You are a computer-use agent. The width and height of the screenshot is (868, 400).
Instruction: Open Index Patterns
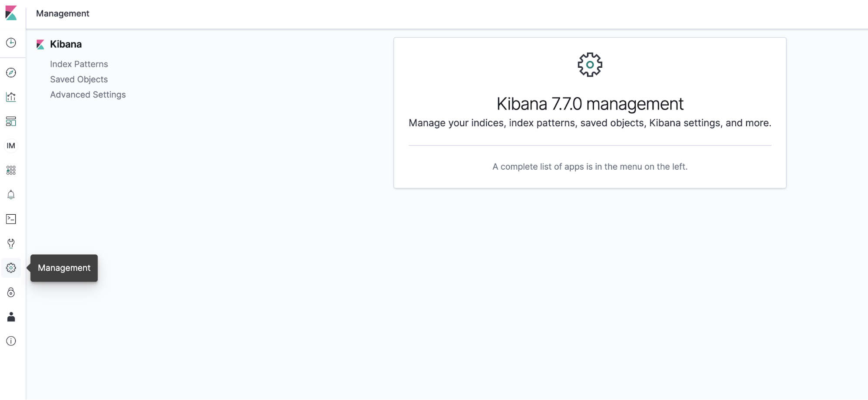[x=79, y=64]
